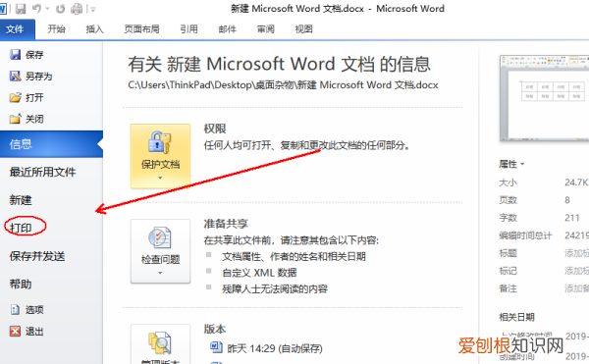The height and width of the screenshot is (364, 589).
Task: Click the 标记 add field
Action: coord(576,271)
